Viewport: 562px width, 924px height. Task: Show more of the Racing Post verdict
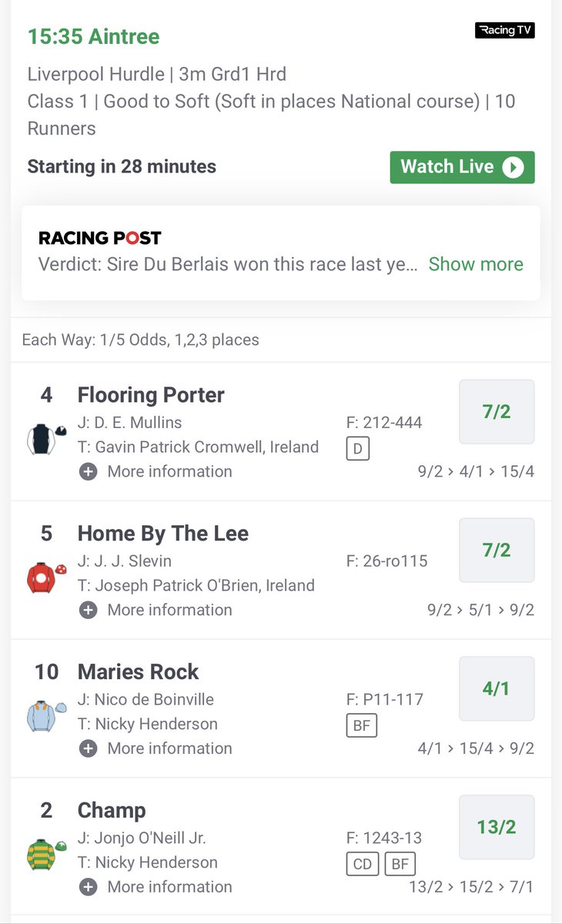(476, 264)
